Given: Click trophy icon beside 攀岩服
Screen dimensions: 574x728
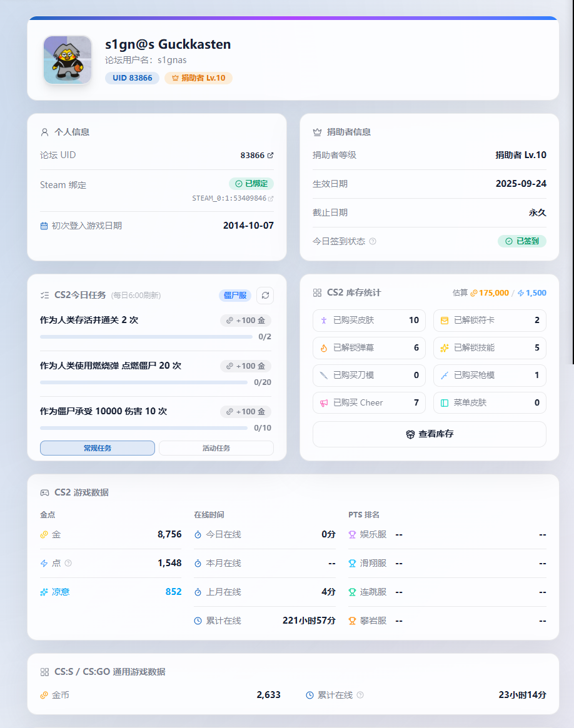Looking at the screenshot, I should point(352,621).
